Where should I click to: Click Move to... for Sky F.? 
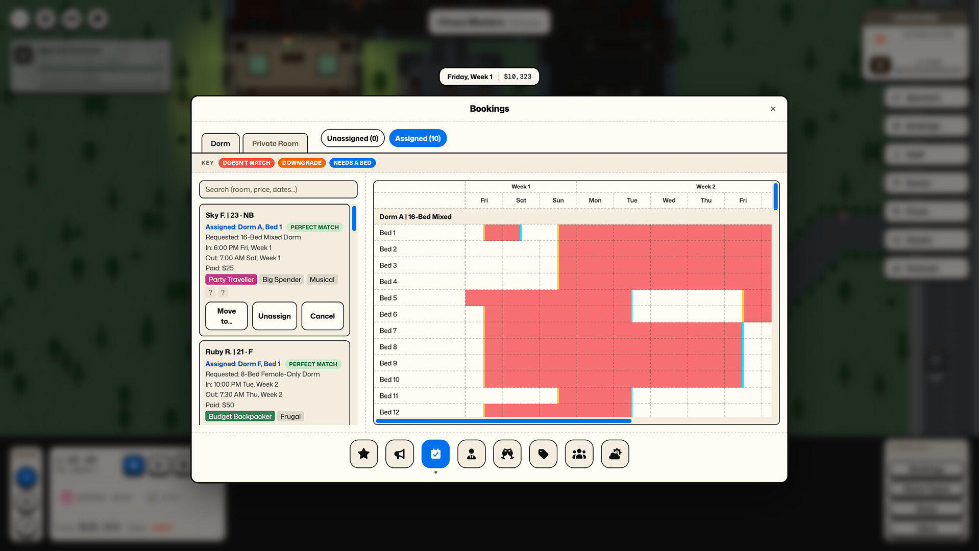tap(227, 316)
